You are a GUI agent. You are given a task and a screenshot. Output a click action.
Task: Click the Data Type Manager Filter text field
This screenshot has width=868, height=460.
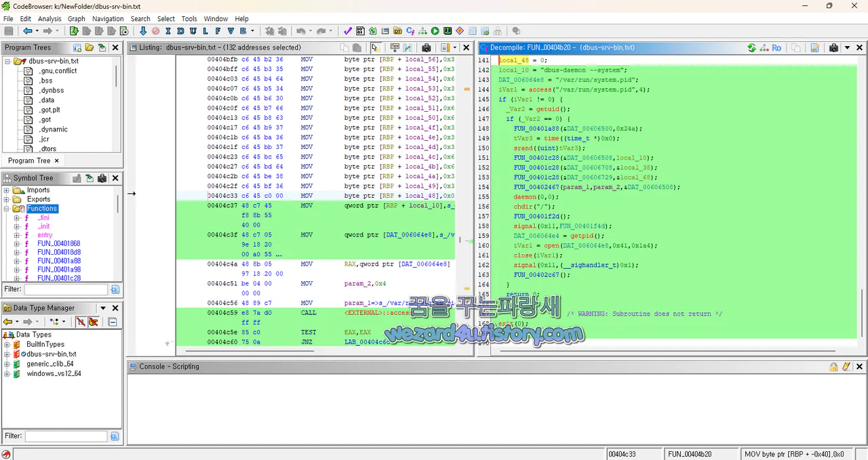coord(66,436)
